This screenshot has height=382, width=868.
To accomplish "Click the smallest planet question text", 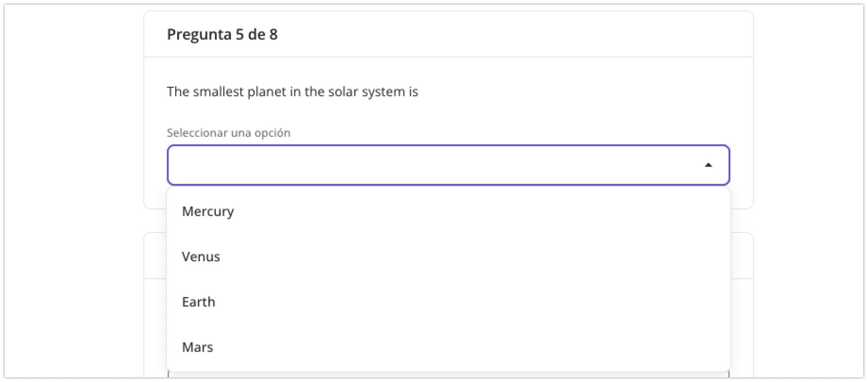I will [292, 91].
